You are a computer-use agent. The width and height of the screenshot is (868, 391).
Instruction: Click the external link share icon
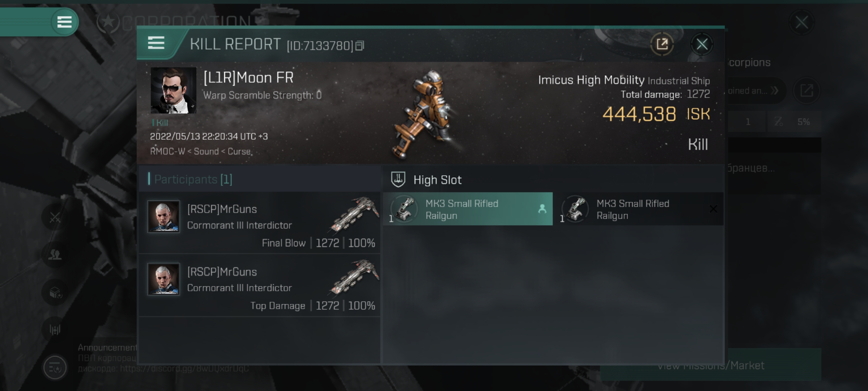pos(662,44)
